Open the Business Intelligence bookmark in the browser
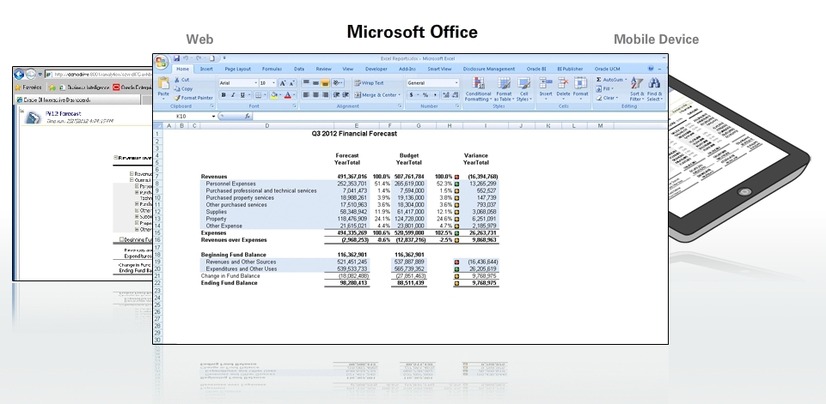Screen dimensions: 826x404 click(x=83, y=87)
